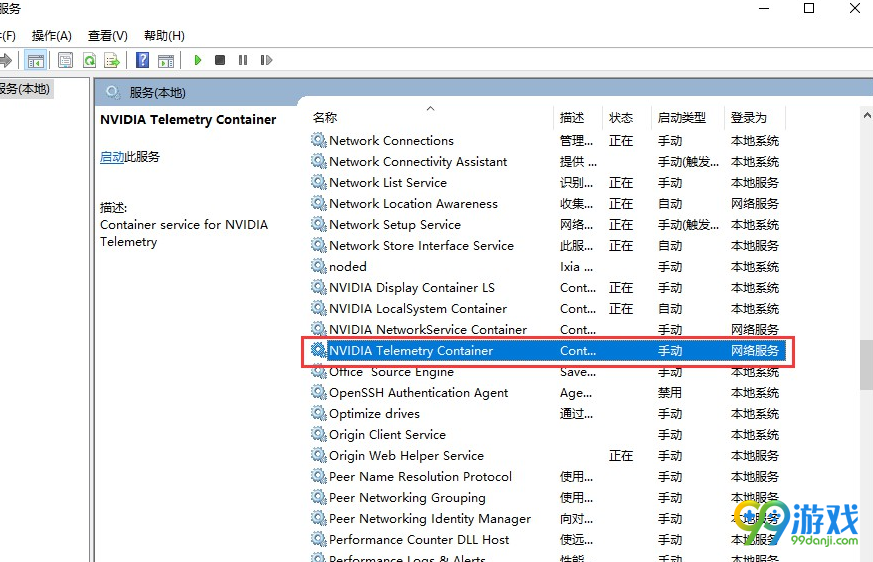Click gear icon of NVIDIA LocalSystem Container
The height and width of the screenshot is (562, 873).
click(318, 308)
